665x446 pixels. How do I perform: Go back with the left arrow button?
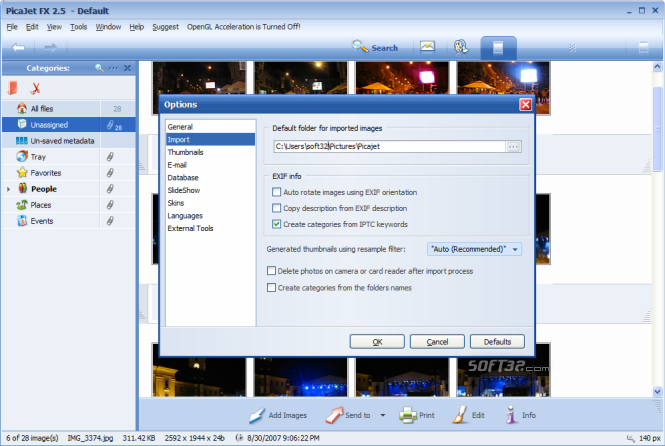[x=18, y=47]
